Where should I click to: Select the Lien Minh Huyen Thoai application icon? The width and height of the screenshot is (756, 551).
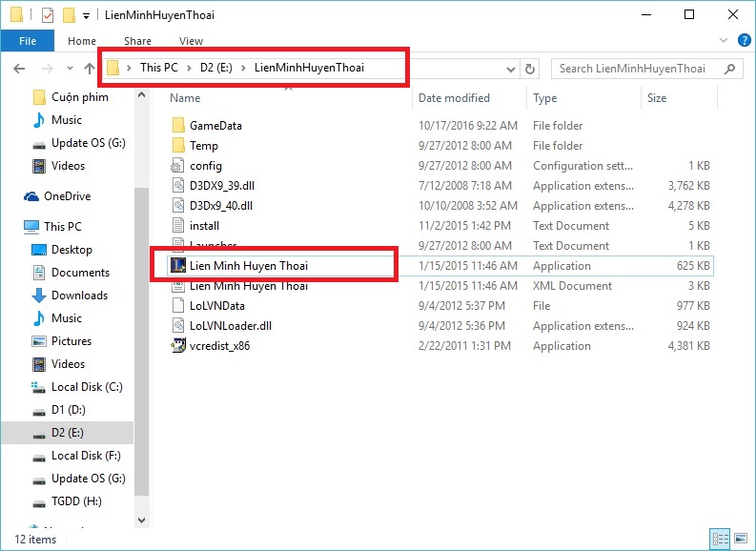tap(178, 265)
